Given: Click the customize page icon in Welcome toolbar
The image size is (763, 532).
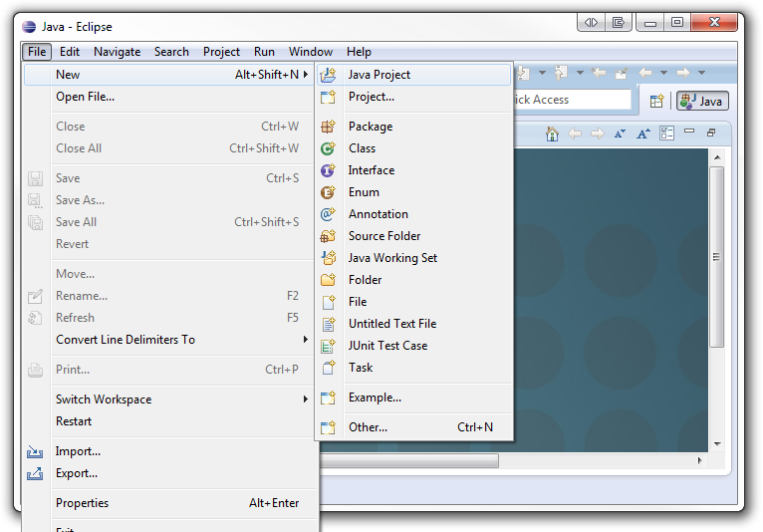Looking at the screenshot, I should (x=666, y=133).
